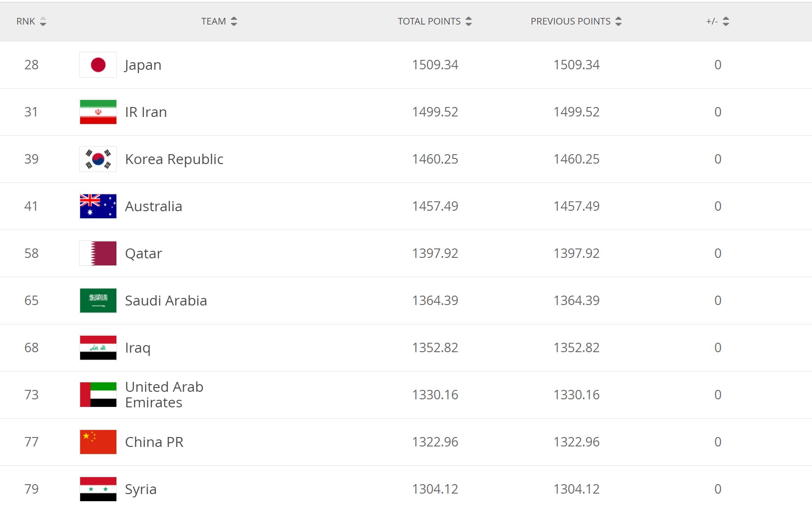
Task: Click the IR Iran flag
Action: (x=98, y=112)
